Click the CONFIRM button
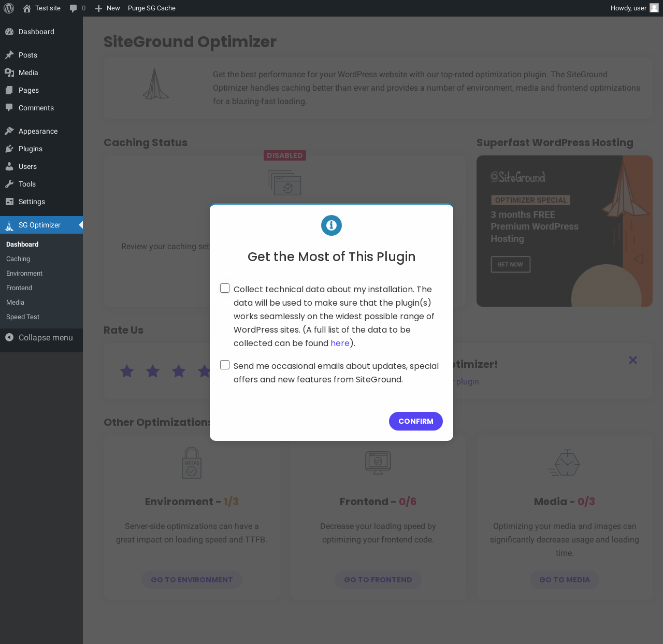The width and height of the screenshot is (663, 644). point(416,421)
